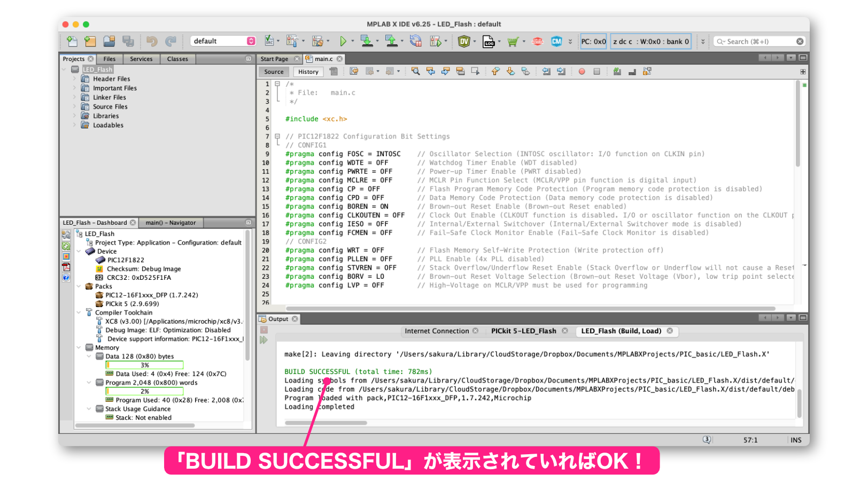Select PIC12F1822 device in Dashboard

click(126, 260)
